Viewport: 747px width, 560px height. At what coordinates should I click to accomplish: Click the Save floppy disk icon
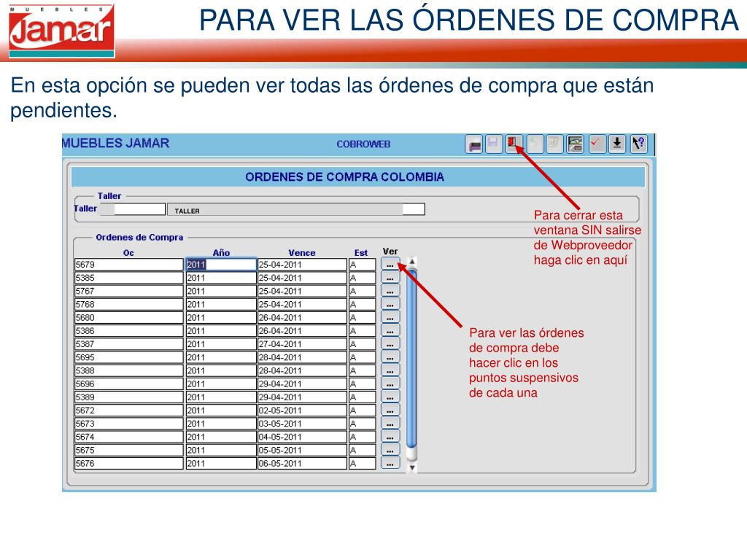click(494, 144)
